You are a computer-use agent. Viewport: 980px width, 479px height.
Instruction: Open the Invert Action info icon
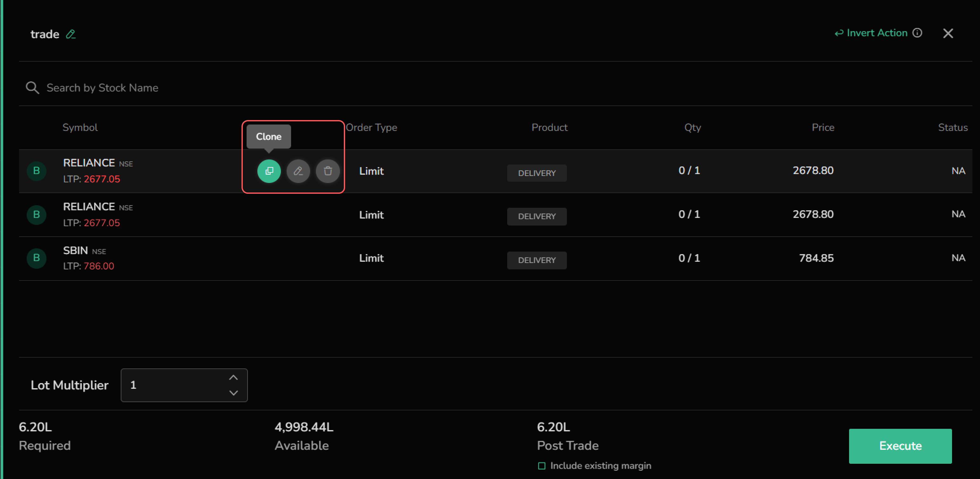point(917,33)
